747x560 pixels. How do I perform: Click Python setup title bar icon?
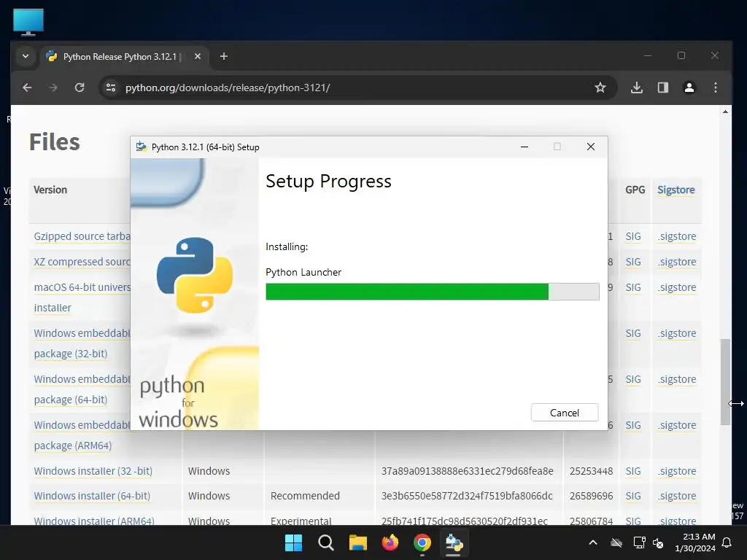[141, 147]
